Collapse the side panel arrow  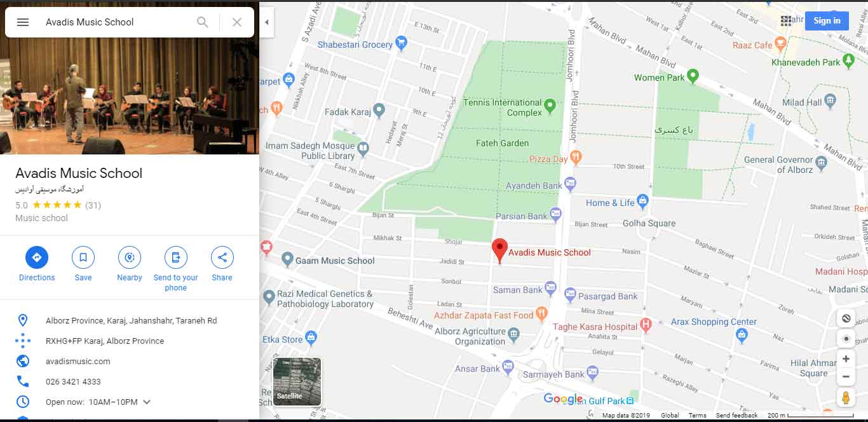(267, 22)
